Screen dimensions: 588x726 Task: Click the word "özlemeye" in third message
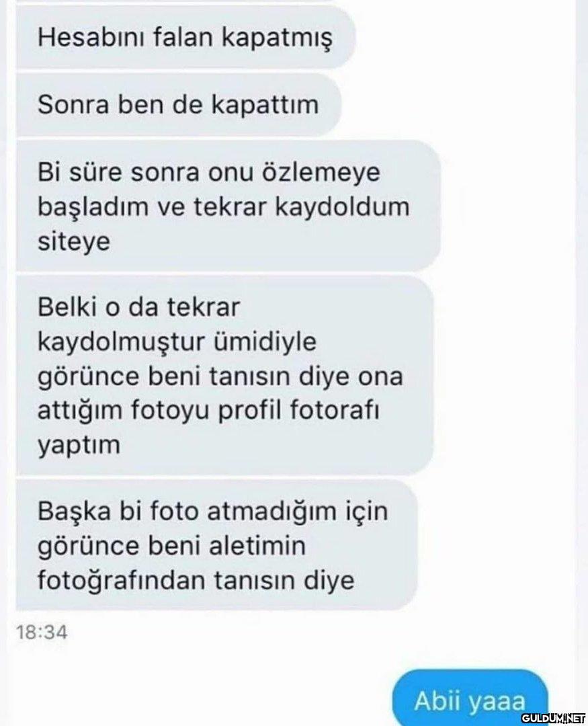[x=321, y=172]
